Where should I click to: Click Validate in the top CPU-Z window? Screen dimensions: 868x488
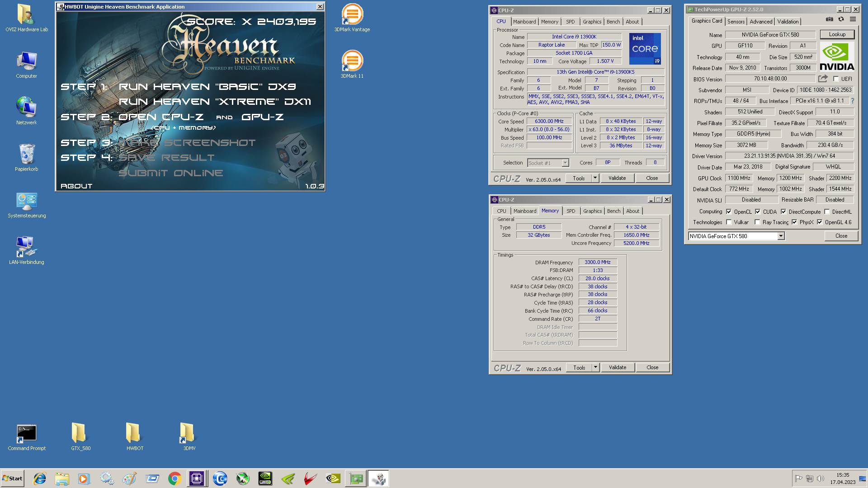point(617,178)
